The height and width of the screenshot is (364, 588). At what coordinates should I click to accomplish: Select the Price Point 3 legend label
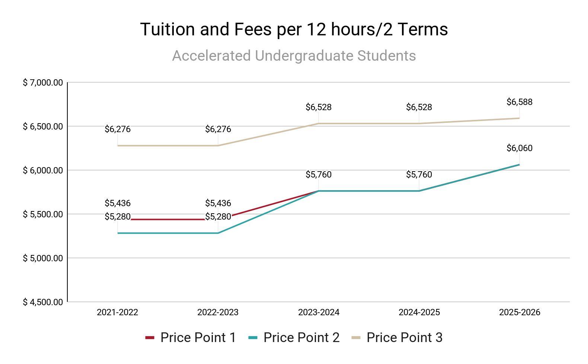pos(404,338)
